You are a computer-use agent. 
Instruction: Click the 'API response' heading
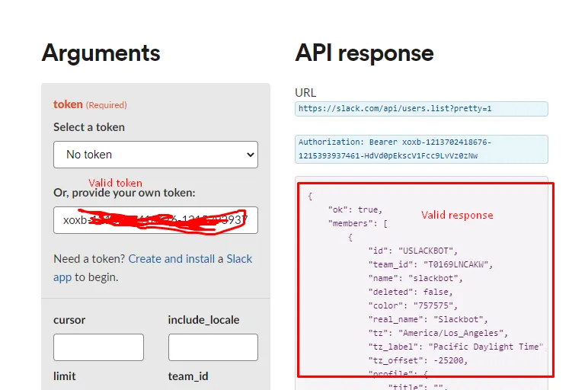click(364, 53)
